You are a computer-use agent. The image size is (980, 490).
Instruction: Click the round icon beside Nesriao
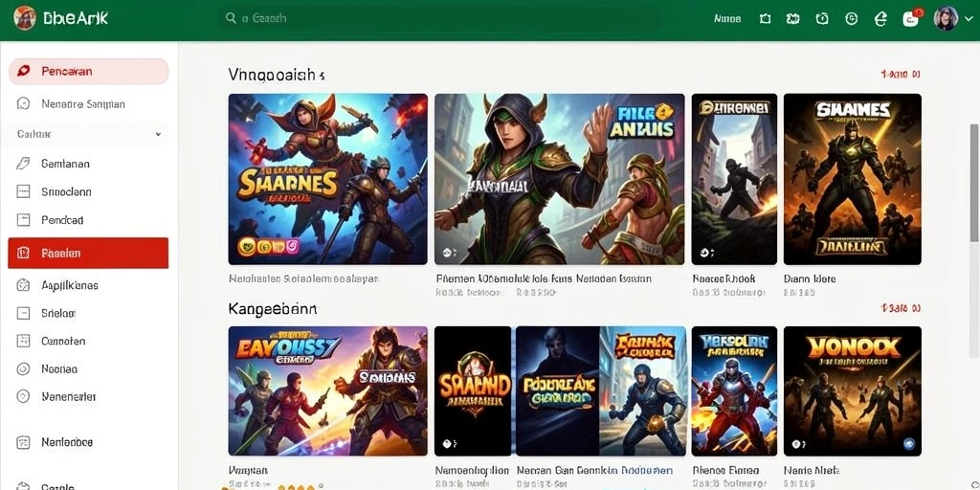(x=23, y=368)
